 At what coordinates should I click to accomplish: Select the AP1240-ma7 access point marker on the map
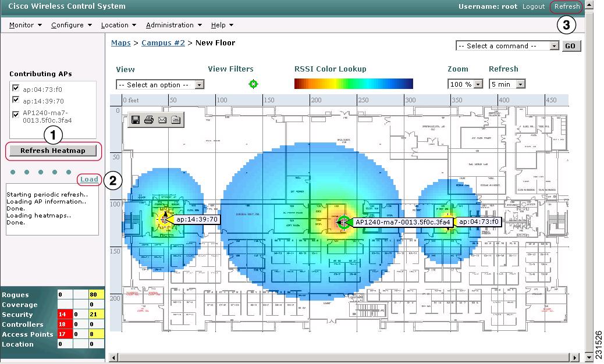(x=343, y=222)
